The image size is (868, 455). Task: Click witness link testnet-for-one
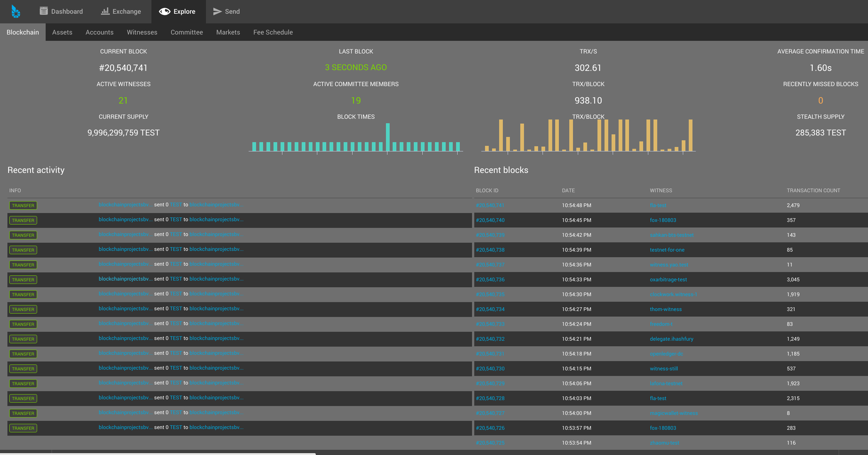click(x=667, y=250)
